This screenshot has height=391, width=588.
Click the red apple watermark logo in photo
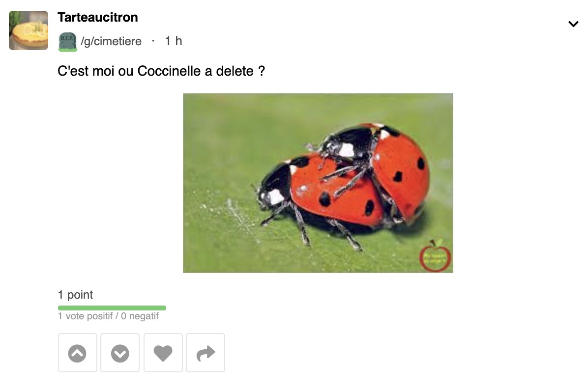click(435, 256)
